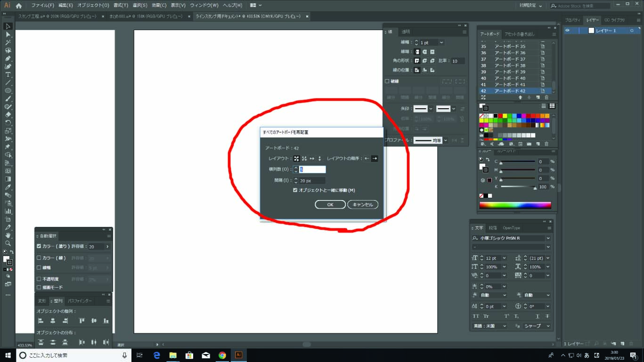Switch to the OpenType tab
Screen dimensions: 644x362
[511, 228]
